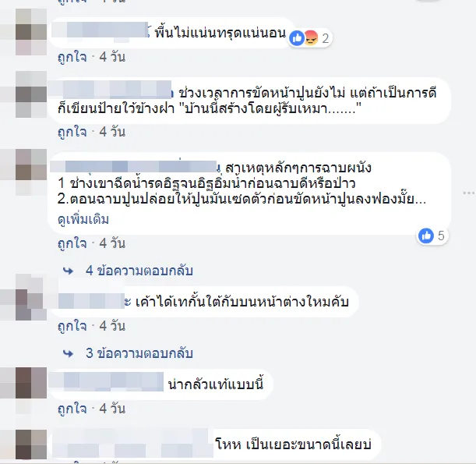This screenshot has width=476, height=464.
Task: Open avatar of โหห เป็นเยอะขนาดนี้ commenter
Action: point(31,445)
